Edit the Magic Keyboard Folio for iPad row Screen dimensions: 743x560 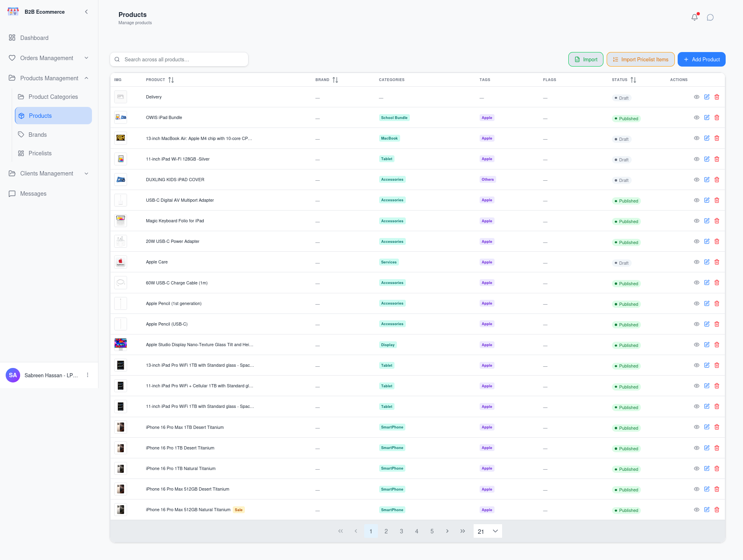[707, 221]
